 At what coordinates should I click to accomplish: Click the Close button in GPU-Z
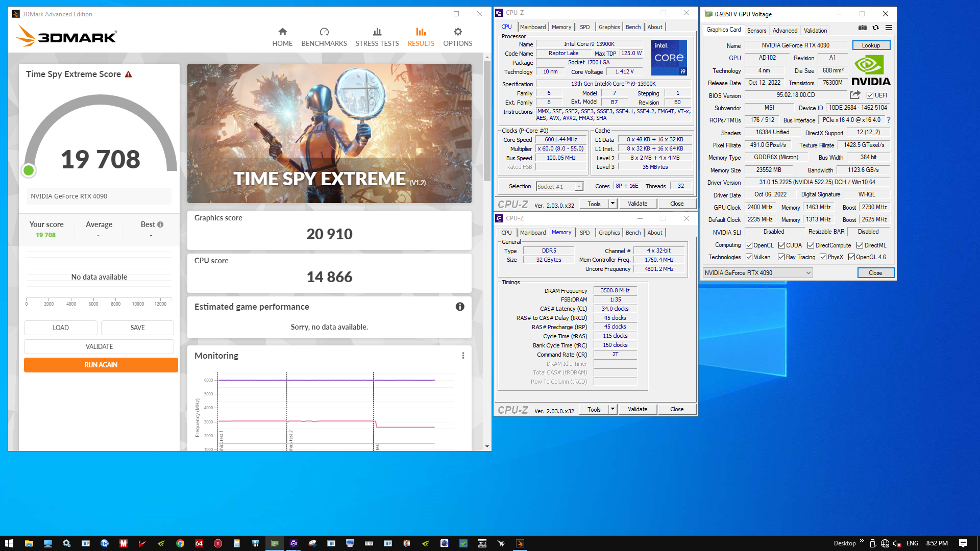[x=875, y=273]
